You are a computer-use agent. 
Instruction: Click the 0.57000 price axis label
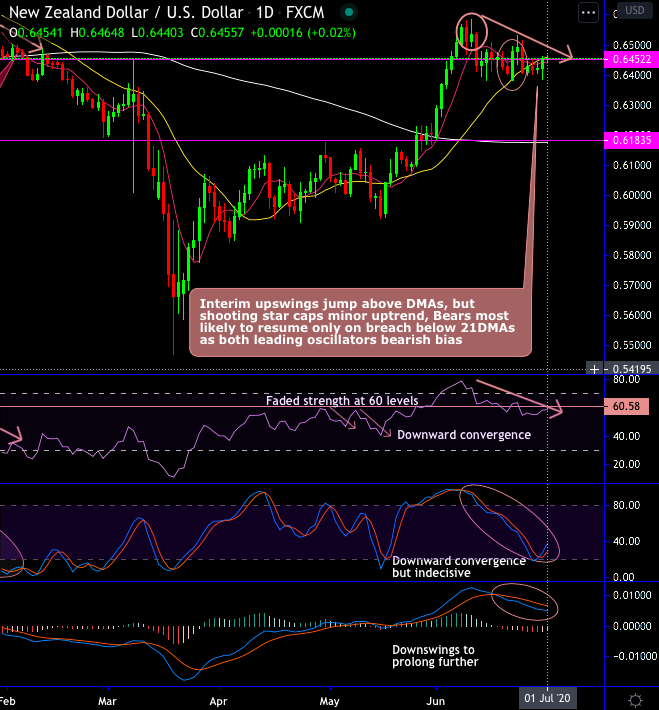[x=632, y=285]
